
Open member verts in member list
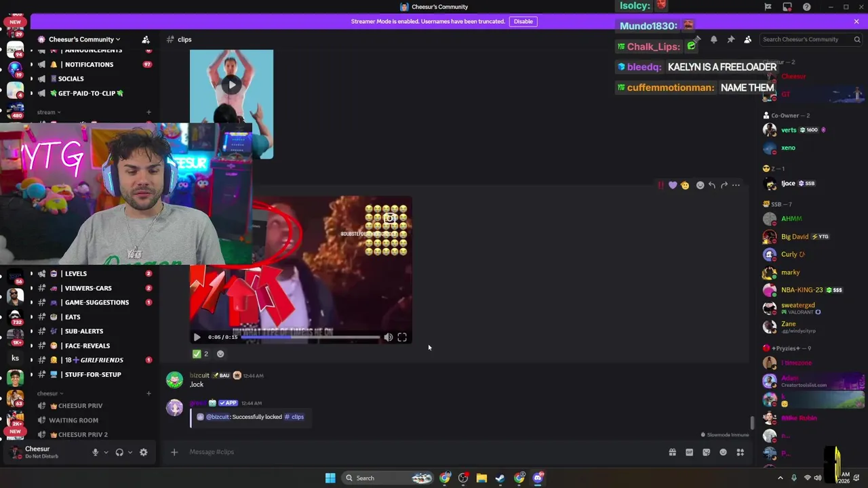[788, 129]
